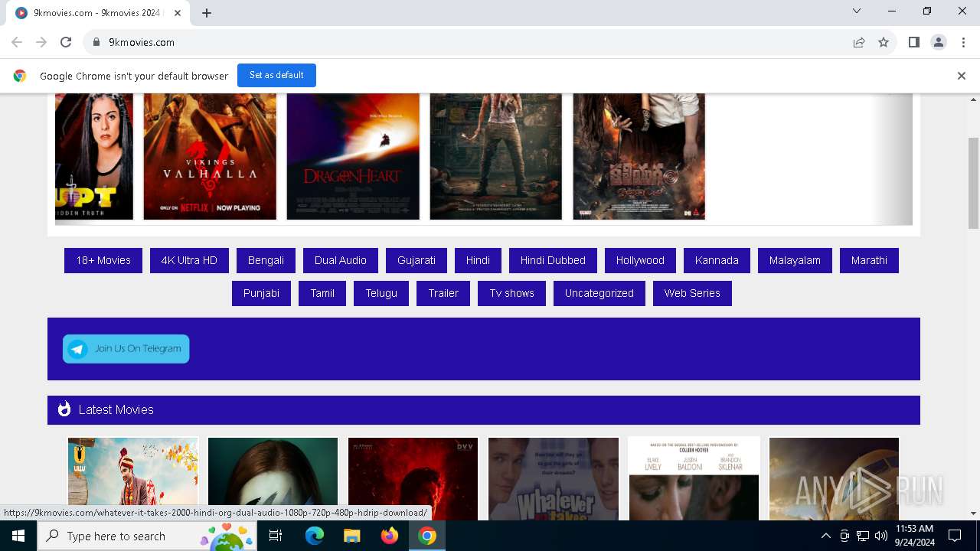980x551 pixels.
Task: Open File Explorer from taskbar
Action: (x=351, y=536)
